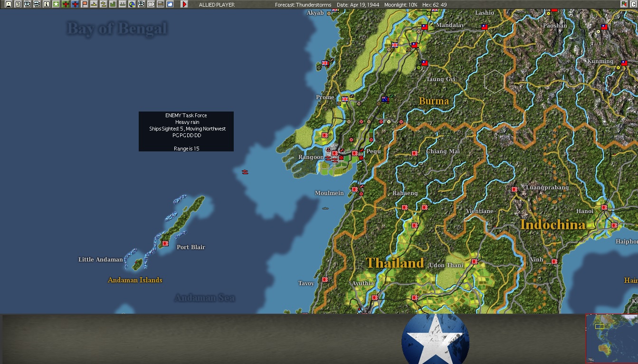Screen dimensions: 638x364
Task: Select the British flag base at Prome
Action: 345,99
